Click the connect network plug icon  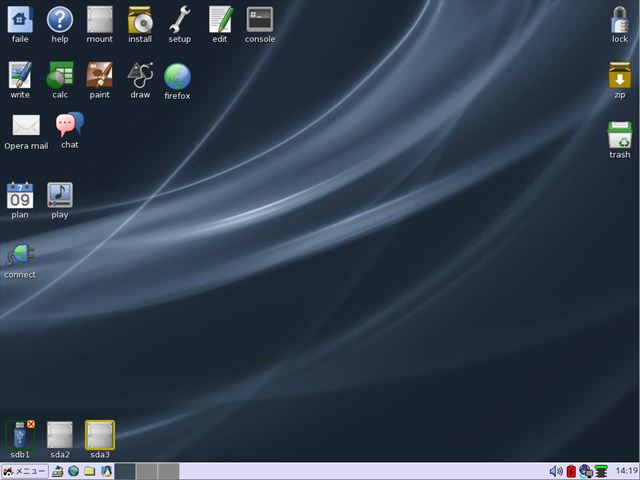coord(20,255)
